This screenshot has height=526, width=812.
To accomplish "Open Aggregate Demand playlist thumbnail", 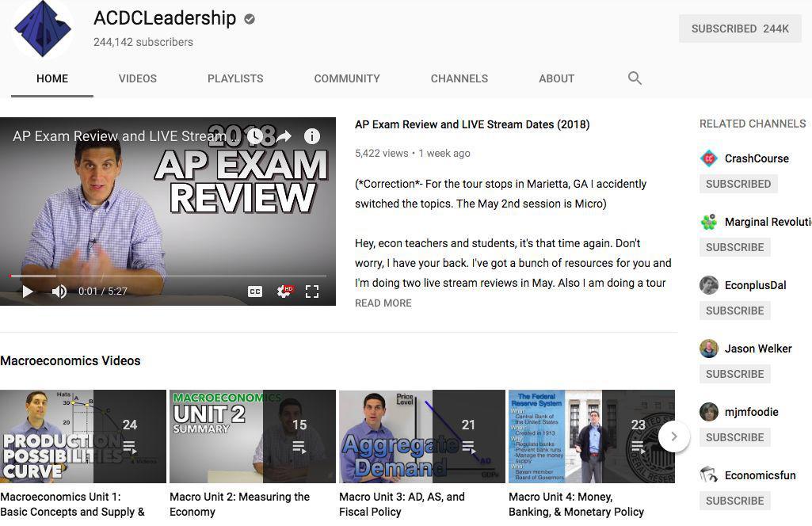I will [422, 436].
